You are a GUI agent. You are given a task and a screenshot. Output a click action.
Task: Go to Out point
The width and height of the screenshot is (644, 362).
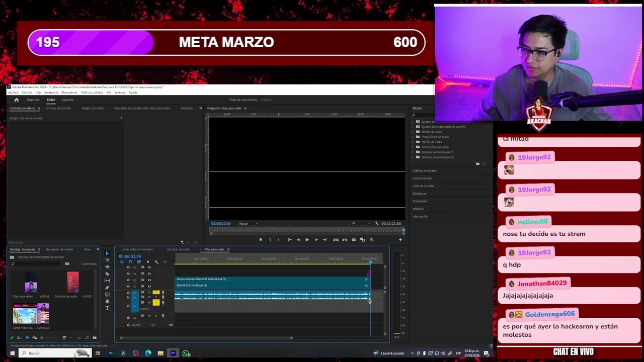[x=325, y=240]
